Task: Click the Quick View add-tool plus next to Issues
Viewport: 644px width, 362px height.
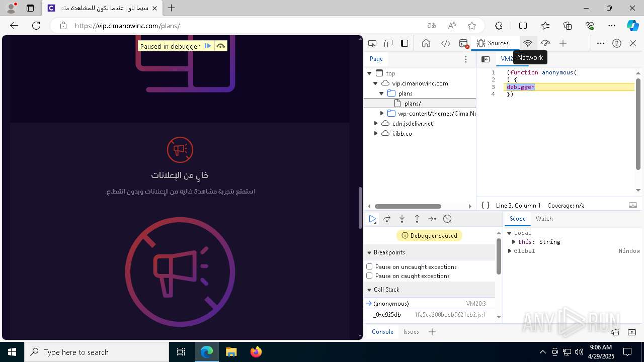Action: (x=432, y=332)
